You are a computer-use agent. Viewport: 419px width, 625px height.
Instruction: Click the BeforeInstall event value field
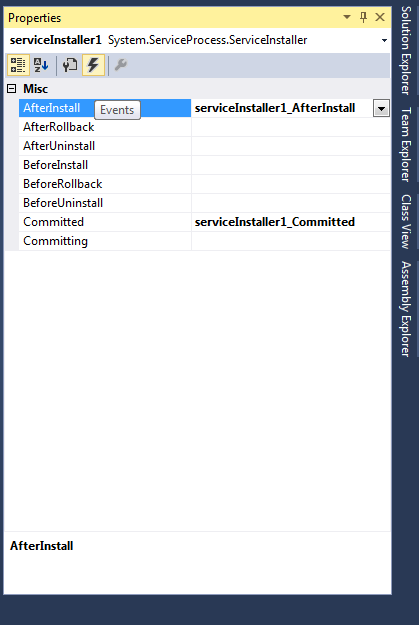click(291, 165)
